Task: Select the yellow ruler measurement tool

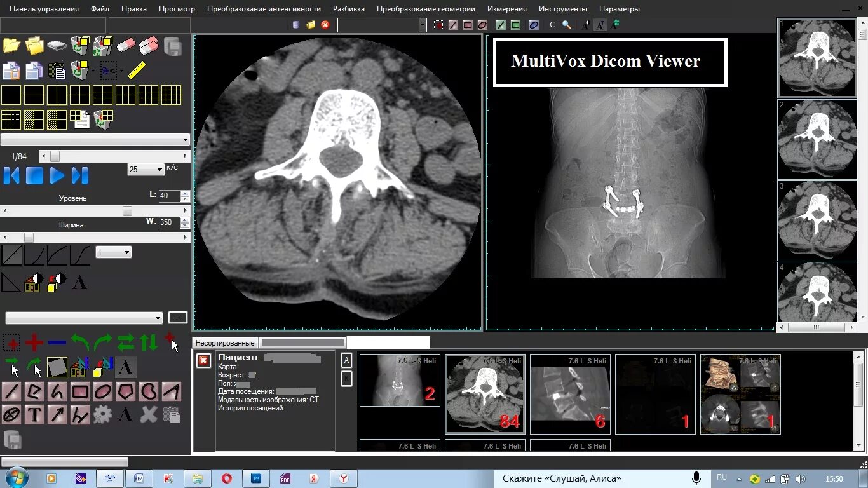Action: [x=137, y=70]
